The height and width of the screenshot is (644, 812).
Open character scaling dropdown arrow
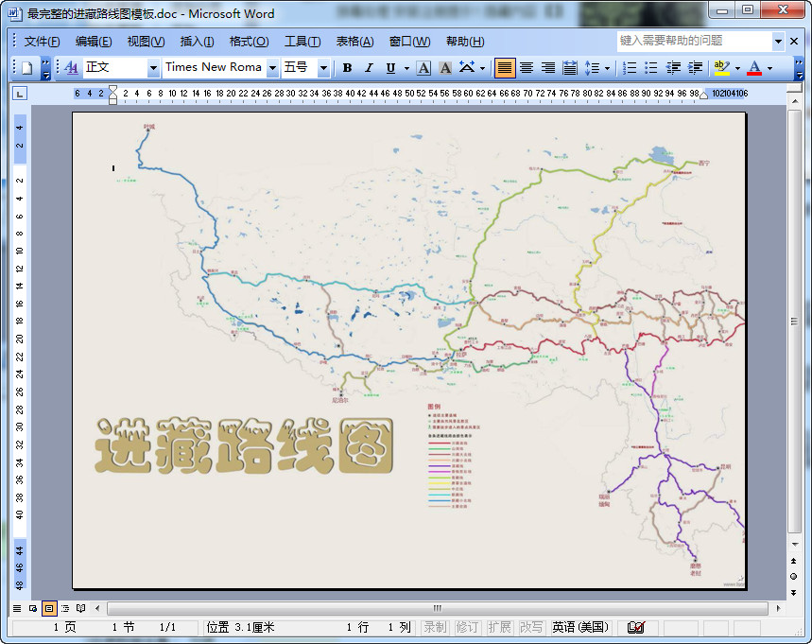tap(483, 68)
